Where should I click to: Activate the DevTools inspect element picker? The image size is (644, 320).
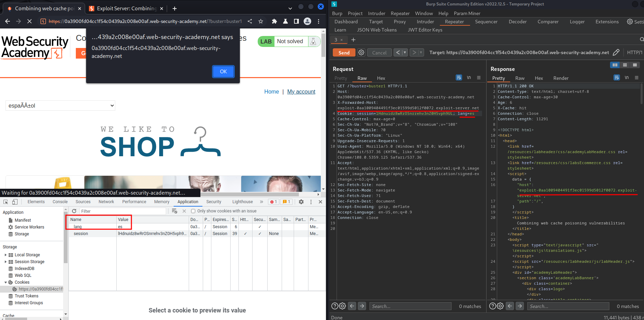pos(5,202)
